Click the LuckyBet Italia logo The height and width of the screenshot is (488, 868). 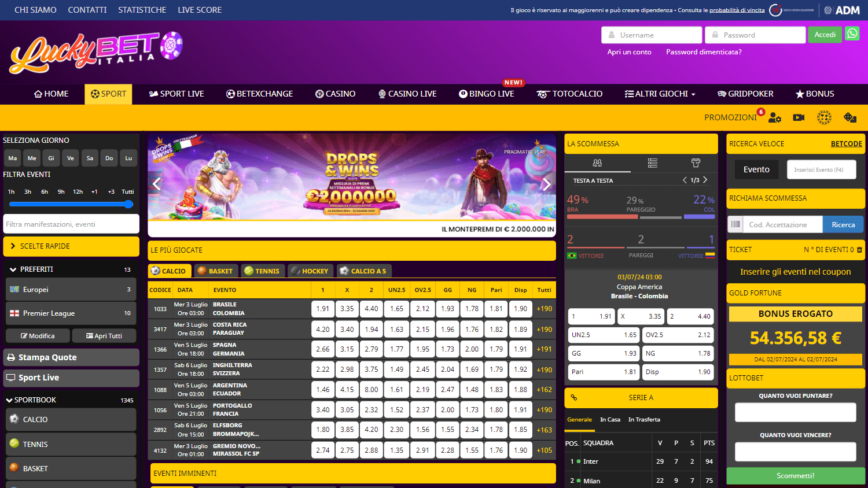point(96,52)
